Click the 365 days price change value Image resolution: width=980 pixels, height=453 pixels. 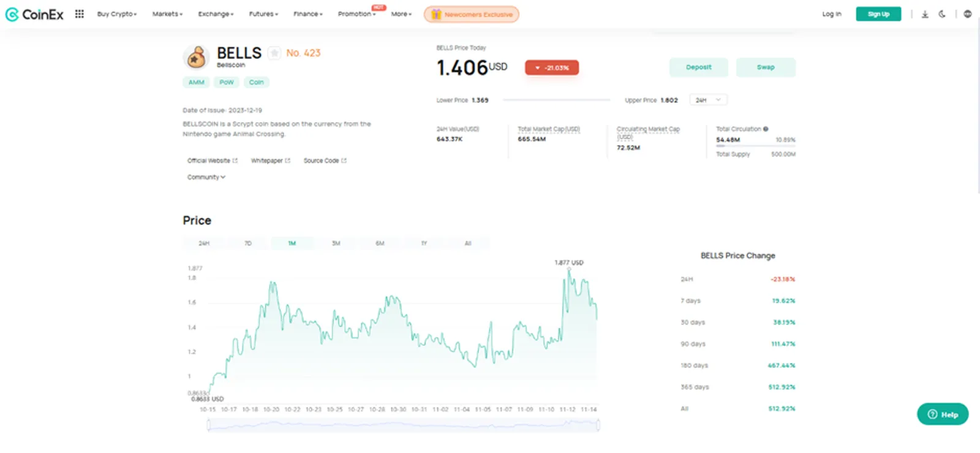(x=782, y=387)
